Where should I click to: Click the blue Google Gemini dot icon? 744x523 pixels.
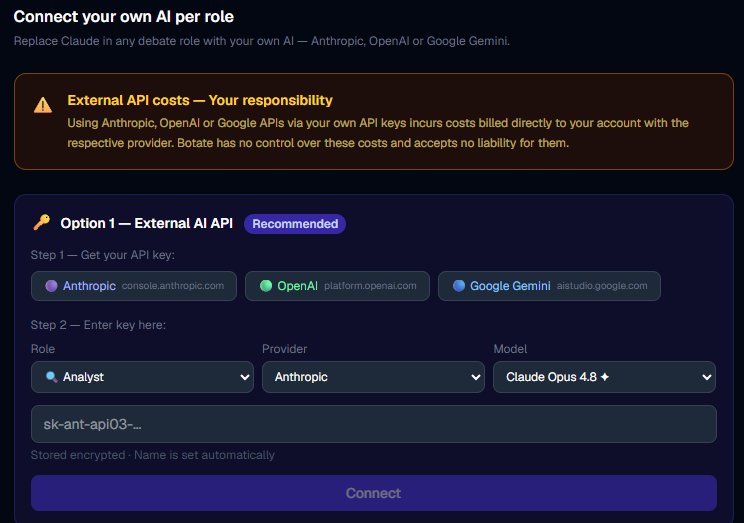coord(459,286)
